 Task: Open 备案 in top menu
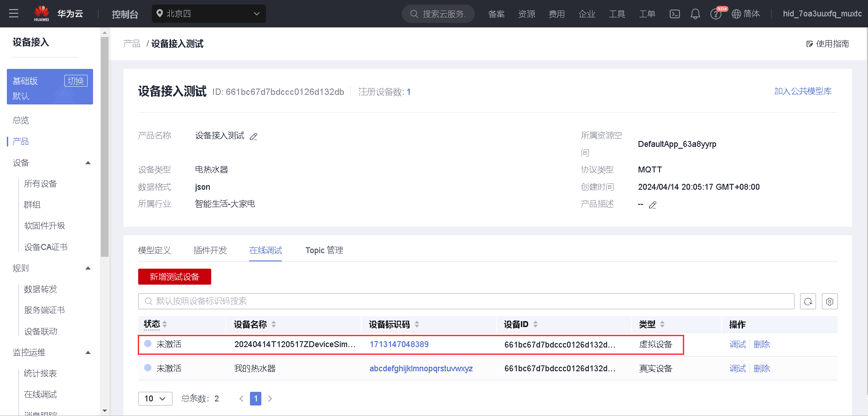coord(496,14)
